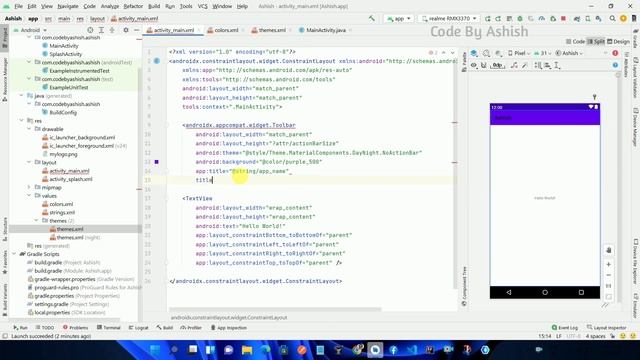The height and width of the screenshot is (360, 640).
Task: Set default margins 0dp button
Action: coord(497,65)
